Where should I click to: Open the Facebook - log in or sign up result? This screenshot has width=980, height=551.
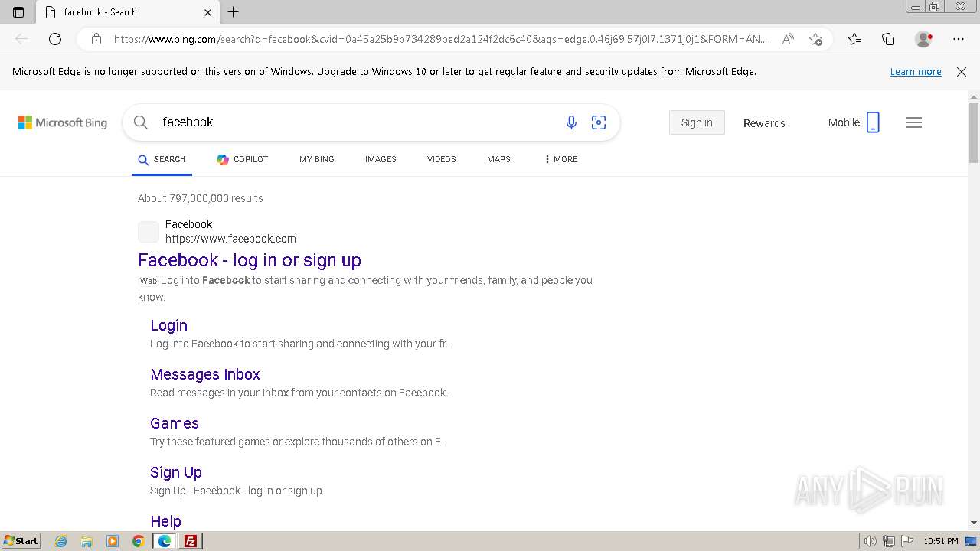tap(250, 260)
